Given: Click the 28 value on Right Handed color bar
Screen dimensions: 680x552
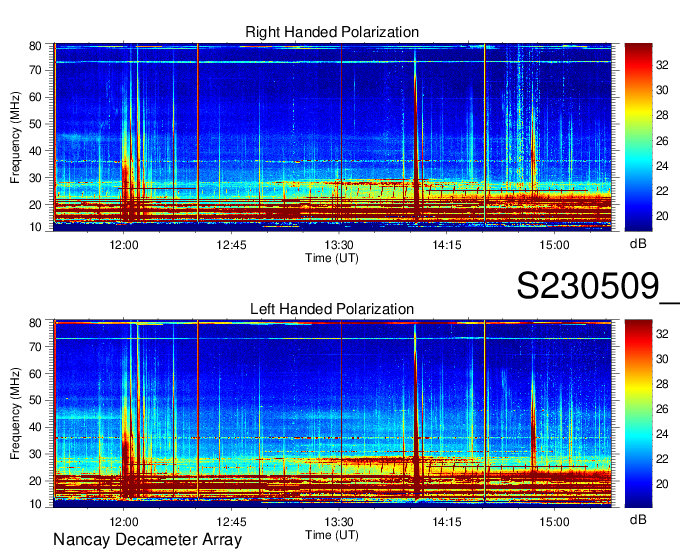Looking at the screenshot, I should (x=662, y=115).
